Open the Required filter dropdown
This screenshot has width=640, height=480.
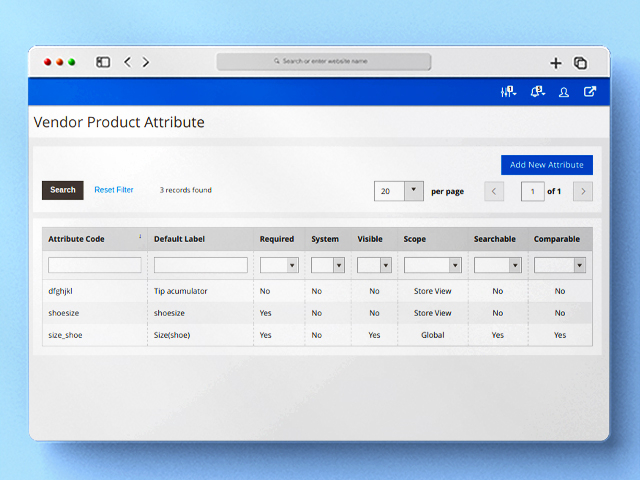point(279,265)
